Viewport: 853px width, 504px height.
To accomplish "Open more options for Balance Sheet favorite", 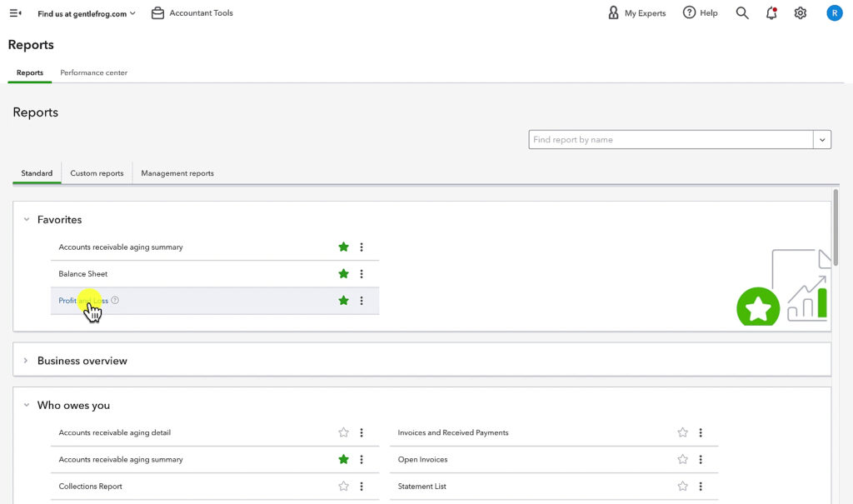I will point(362,274).
